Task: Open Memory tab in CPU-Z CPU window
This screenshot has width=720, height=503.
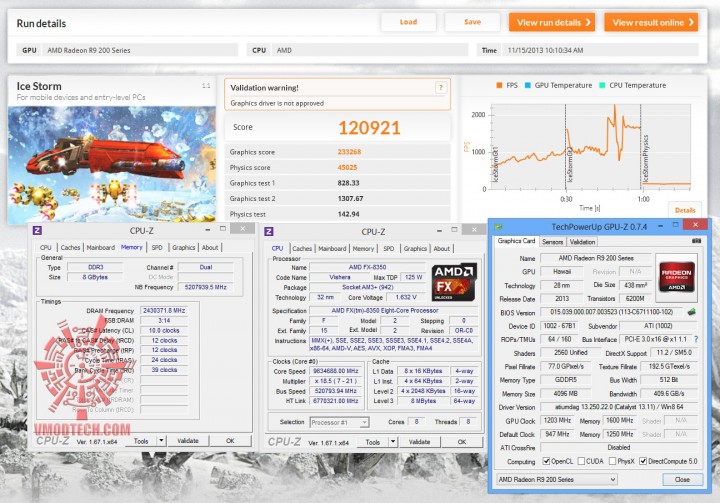Action: [x=363, y=249]
